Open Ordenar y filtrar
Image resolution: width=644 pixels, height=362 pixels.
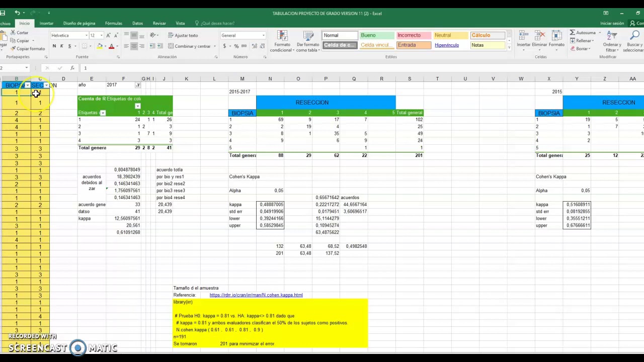612,41
